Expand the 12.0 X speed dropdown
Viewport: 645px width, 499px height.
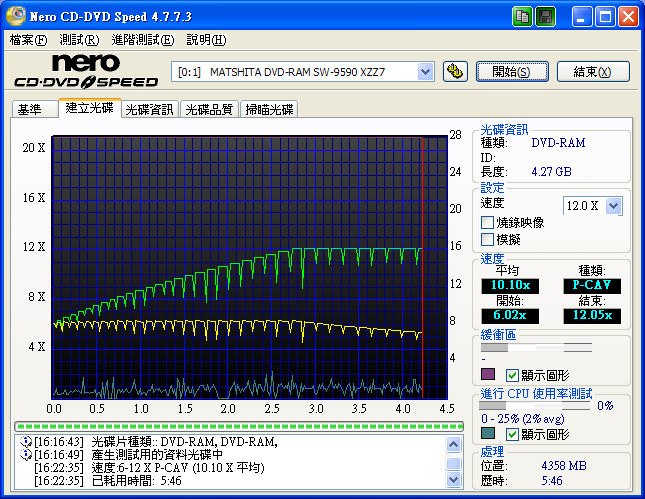pyautogui.click(x=613, y=205)
